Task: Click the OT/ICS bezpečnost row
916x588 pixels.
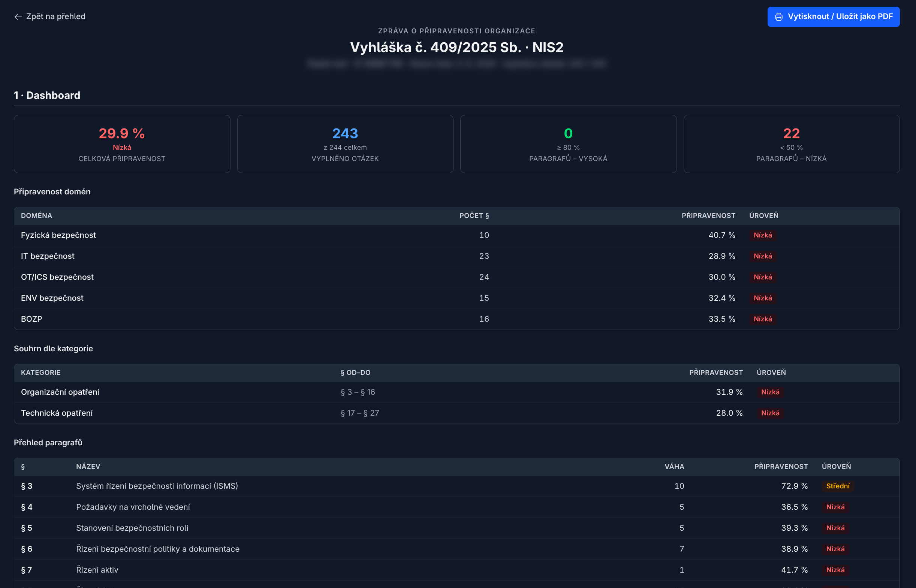Action: click(x=457, y=277)
